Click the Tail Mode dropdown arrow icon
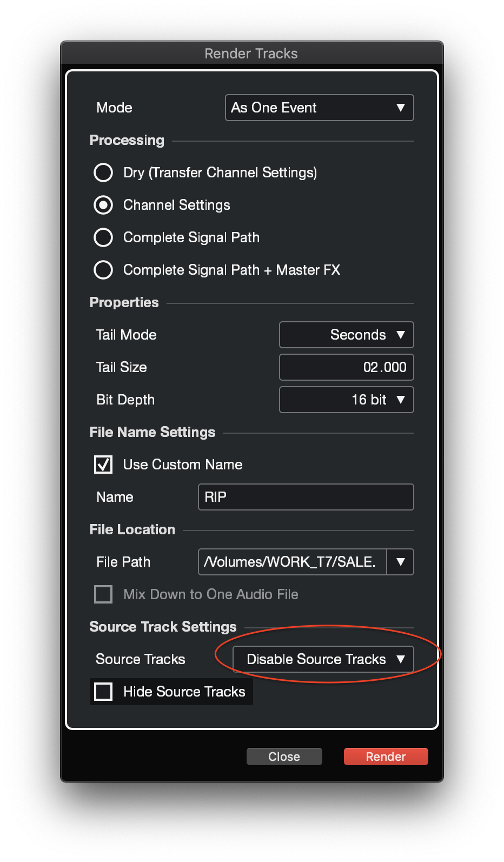 (x=401, y=335)
